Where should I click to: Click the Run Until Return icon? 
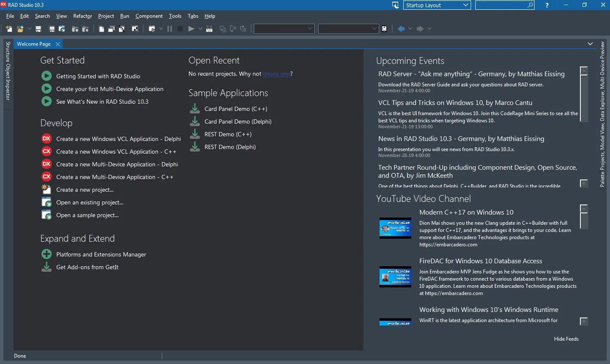pos(243,29)
